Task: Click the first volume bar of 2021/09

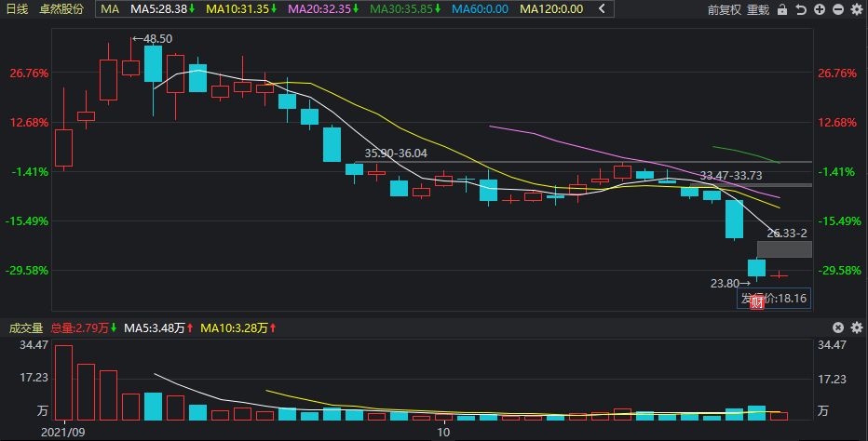Action: [x=63, y=381]
